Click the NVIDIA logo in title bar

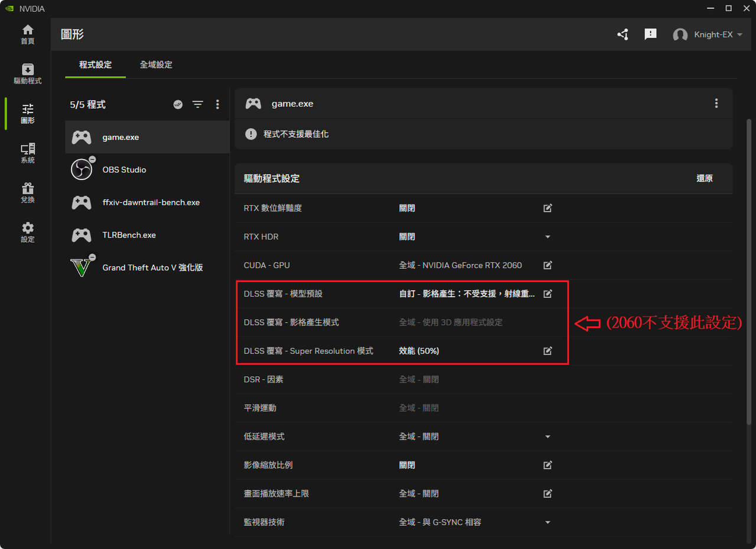[x=10, y=8]
